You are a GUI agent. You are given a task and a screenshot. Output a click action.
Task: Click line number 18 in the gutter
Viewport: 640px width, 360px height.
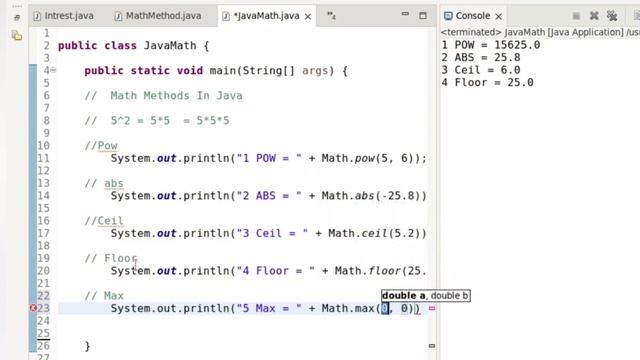[44, 246]
